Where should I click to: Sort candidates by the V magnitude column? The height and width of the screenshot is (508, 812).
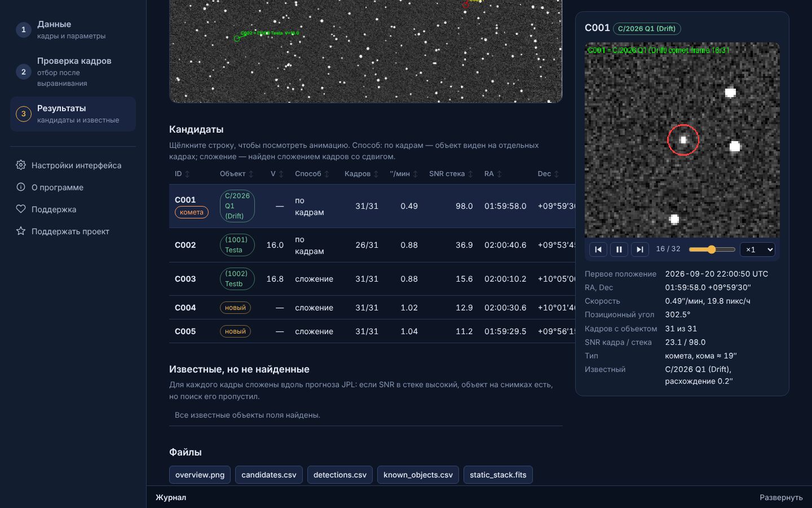pos(277,174)
